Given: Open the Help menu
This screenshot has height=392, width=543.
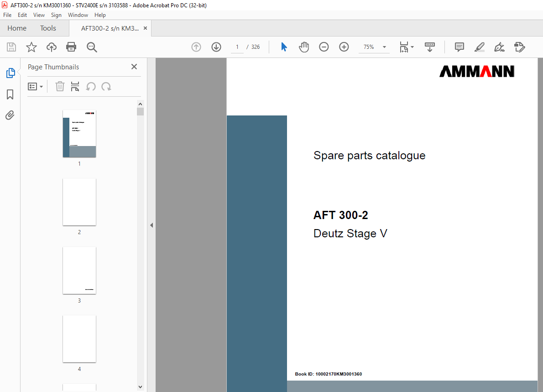Looking at the screenshot, I should click(100, 15).
